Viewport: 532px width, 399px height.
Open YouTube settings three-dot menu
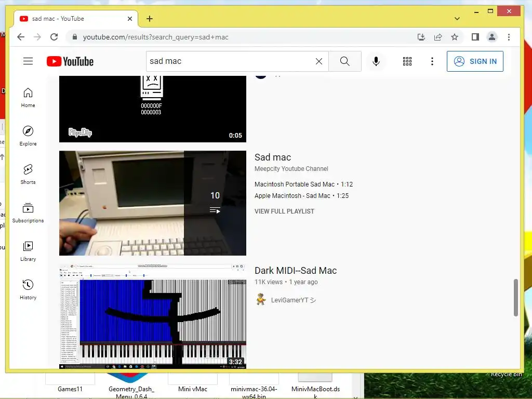coord(432,61)
